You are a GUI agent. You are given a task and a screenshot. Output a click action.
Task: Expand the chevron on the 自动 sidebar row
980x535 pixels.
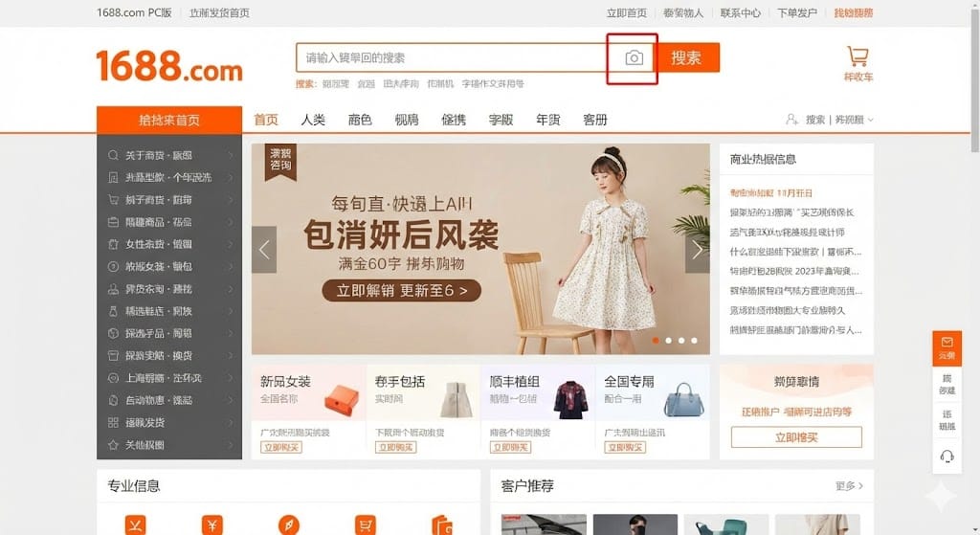tap(231, 400)
